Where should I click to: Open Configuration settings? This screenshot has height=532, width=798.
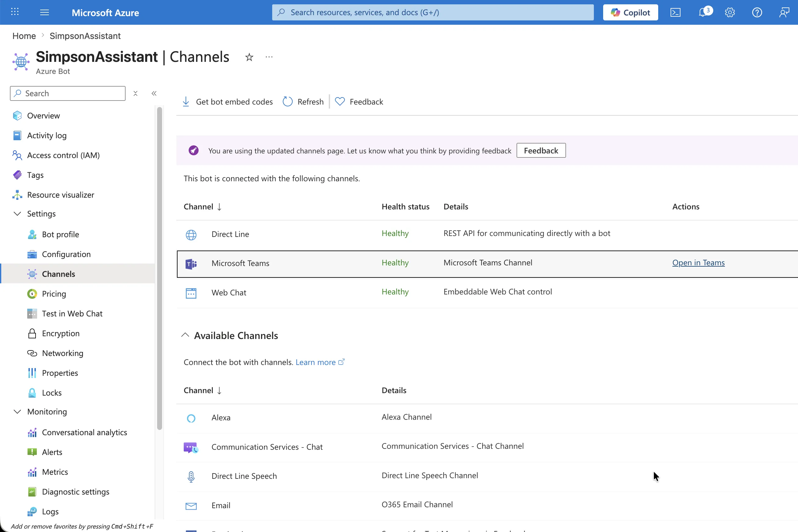[x=66, y=254]
